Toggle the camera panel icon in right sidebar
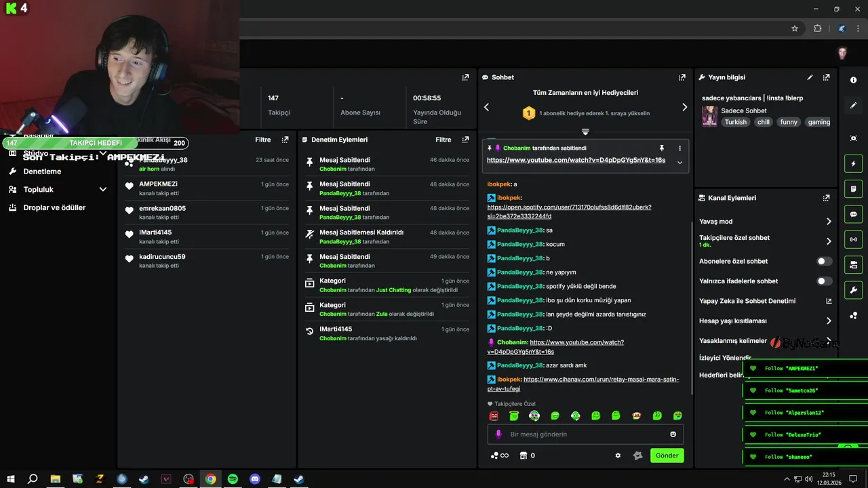The height and width of the screenshot is (488, 868). 853,264
